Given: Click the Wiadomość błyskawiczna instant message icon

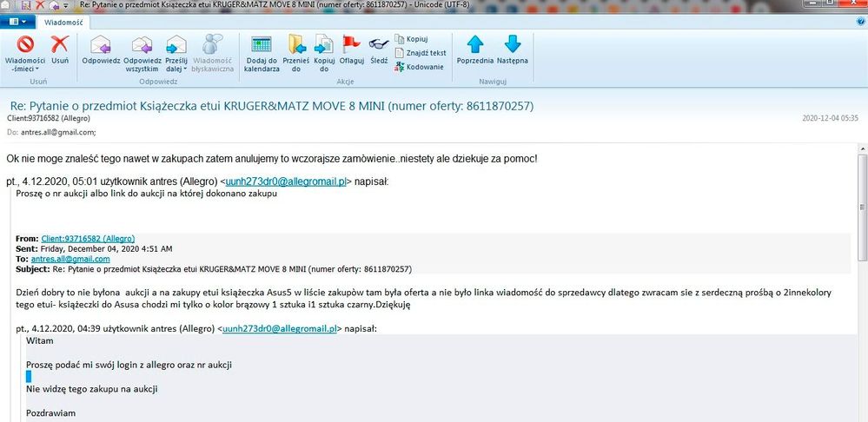Looking at the screenshot, I should point(213,44).
